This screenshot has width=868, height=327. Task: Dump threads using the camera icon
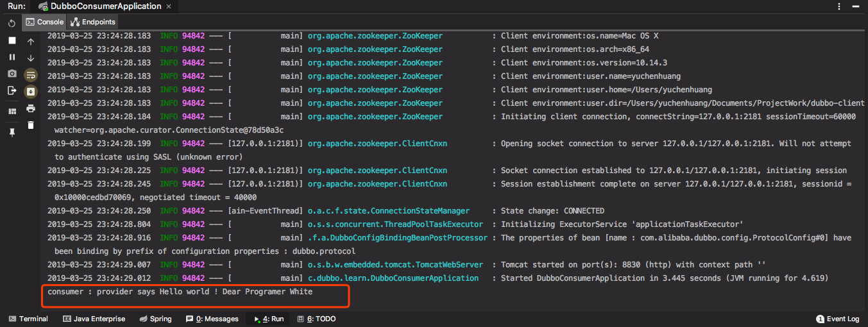point(12,74)
